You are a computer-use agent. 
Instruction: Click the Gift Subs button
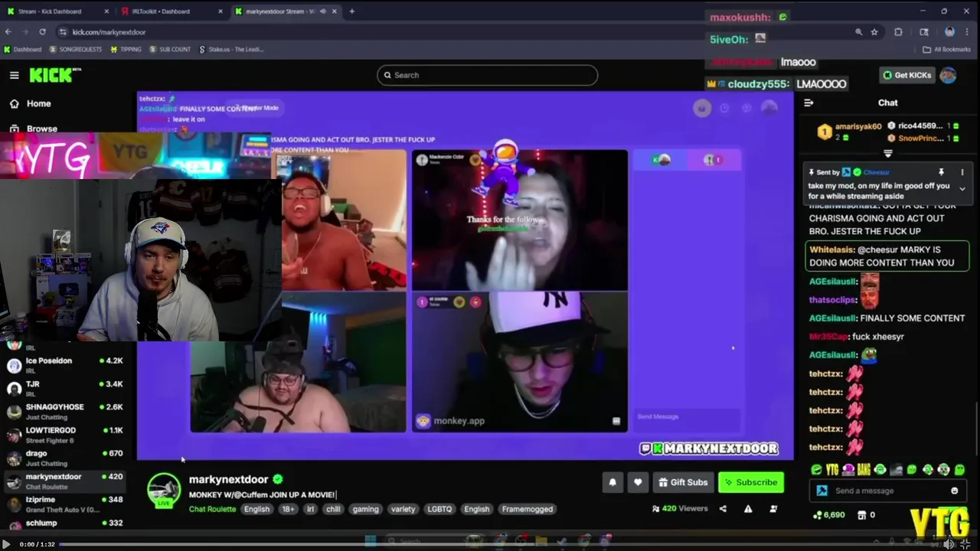[x=683, y=482]
